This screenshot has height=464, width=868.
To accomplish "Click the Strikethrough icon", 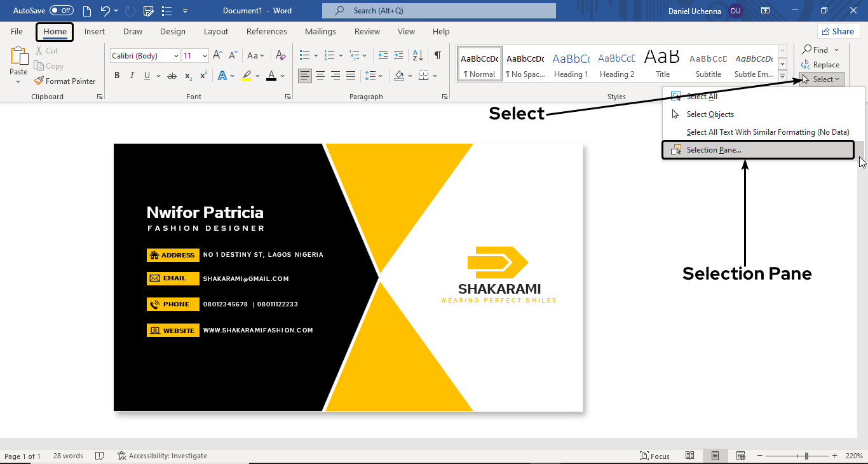I will tap(172, 76).
